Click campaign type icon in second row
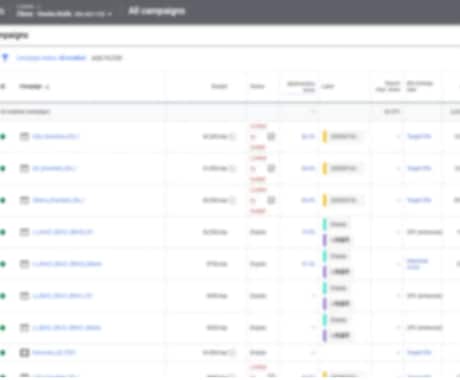460x380 pixels. tap(24, 168)
